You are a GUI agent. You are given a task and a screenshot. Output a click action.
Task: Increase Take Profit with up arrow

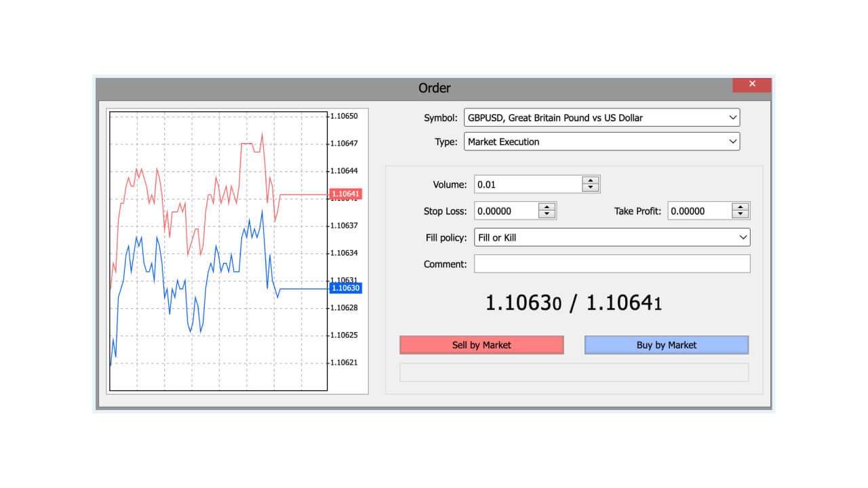pyautogui.click(x=741, y=207)
